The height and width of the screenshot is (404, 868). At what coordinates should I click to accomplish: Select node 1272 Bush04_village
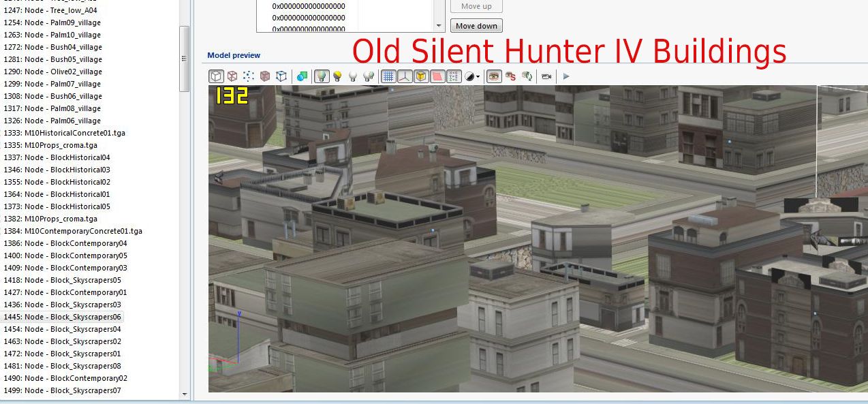tap(53, 47)
